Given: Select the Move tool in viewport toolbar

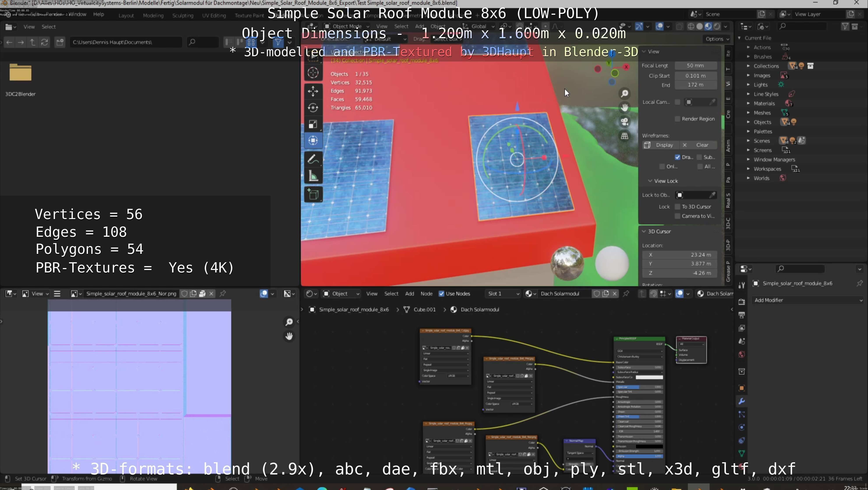Looking at the screenshot, I should click(313, 91).
